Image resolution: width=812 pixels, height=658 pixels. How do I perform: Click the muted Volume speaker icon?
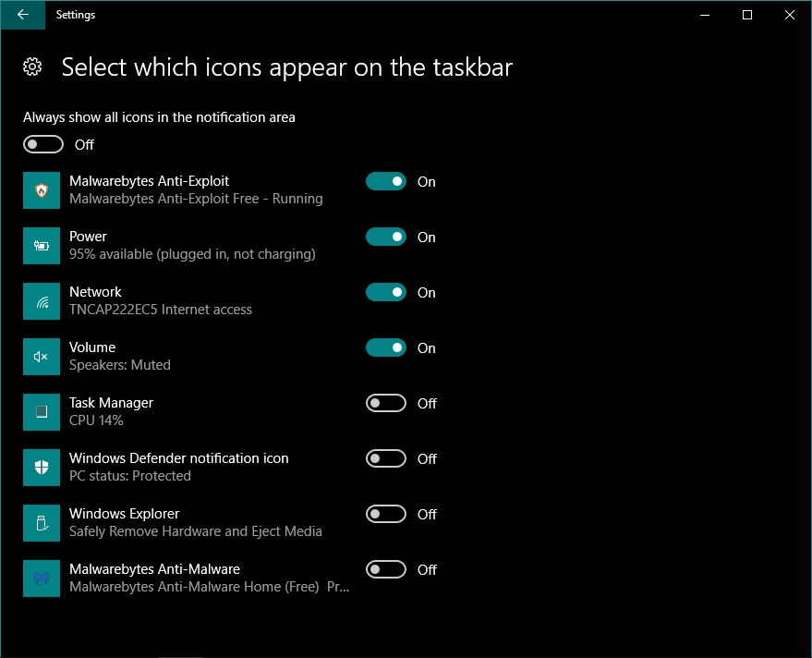[x=41, y=356]
